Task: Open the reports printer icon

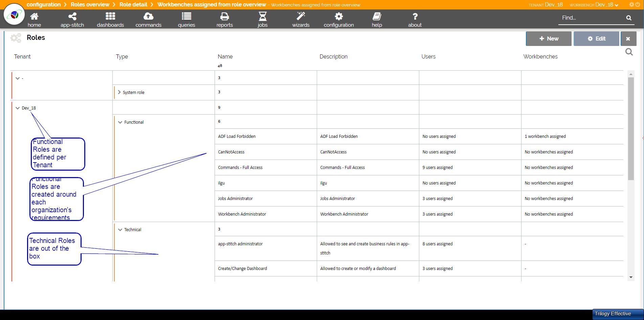Action: 224,16
